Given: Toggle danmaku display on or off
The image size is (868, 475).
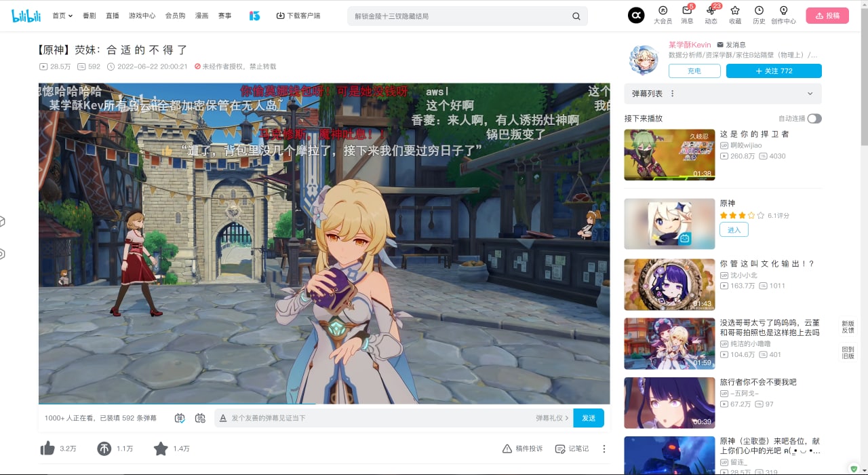Looking at the screenshot, I should coord(180,418).
